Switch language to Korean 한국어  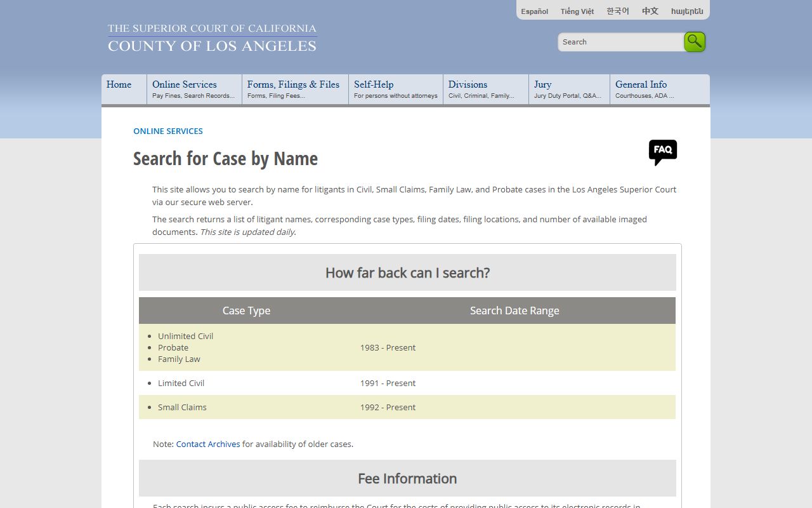pos(618,11)
